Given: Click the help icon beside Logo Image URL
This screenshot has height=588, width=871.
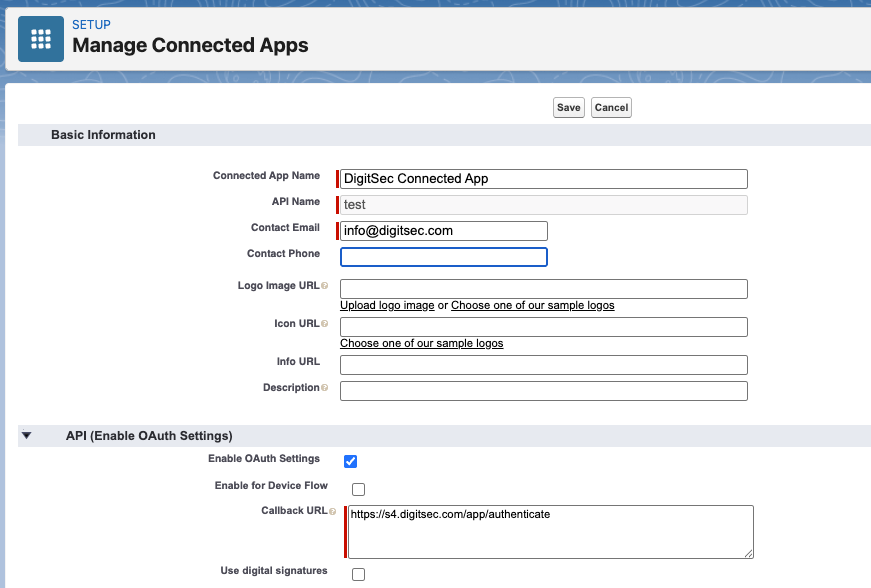Looking at the screenshot, I should click(324, 285).
